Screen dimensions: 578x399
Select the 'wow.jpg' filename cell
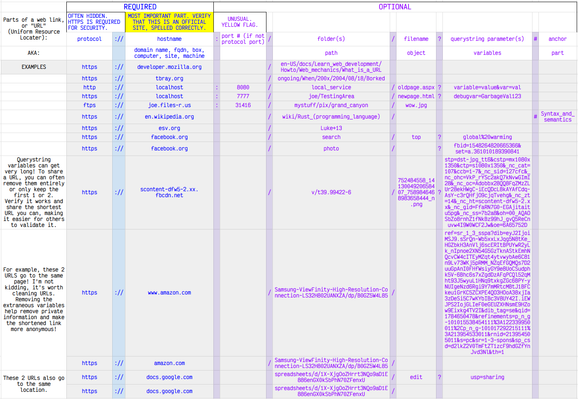pos(416,105)
